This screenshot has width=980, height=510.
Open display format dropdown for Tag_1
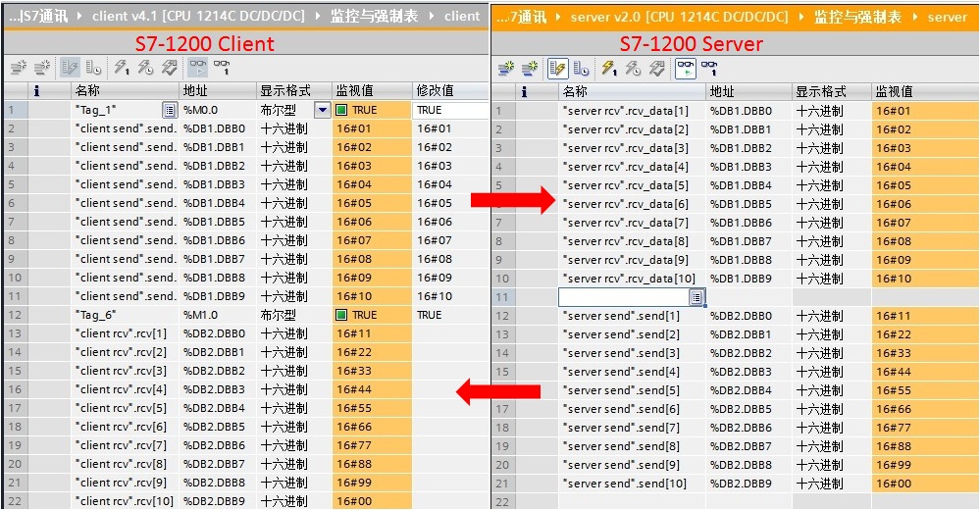[322, 110]
